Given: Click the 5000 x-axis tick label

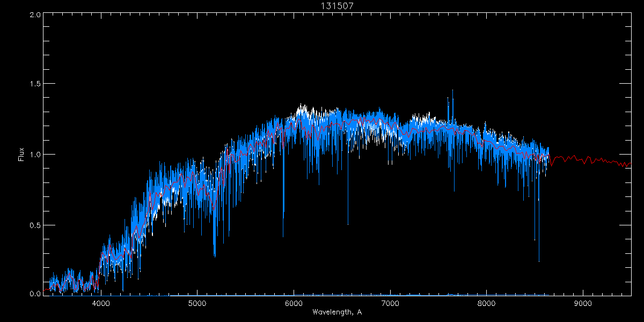Looking at the screenshot, I should [x=197, y=302].
